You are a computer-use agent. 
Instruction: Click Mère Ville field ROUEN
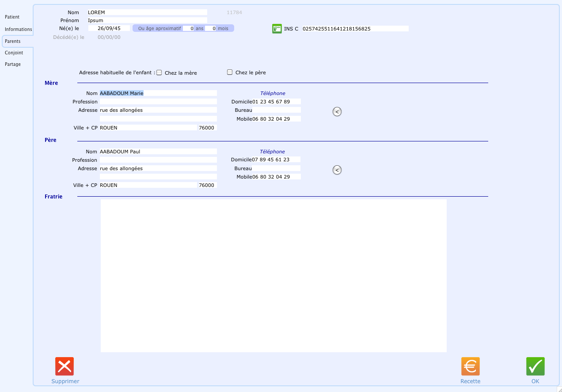pyautogui.click(x=148, y=128)
